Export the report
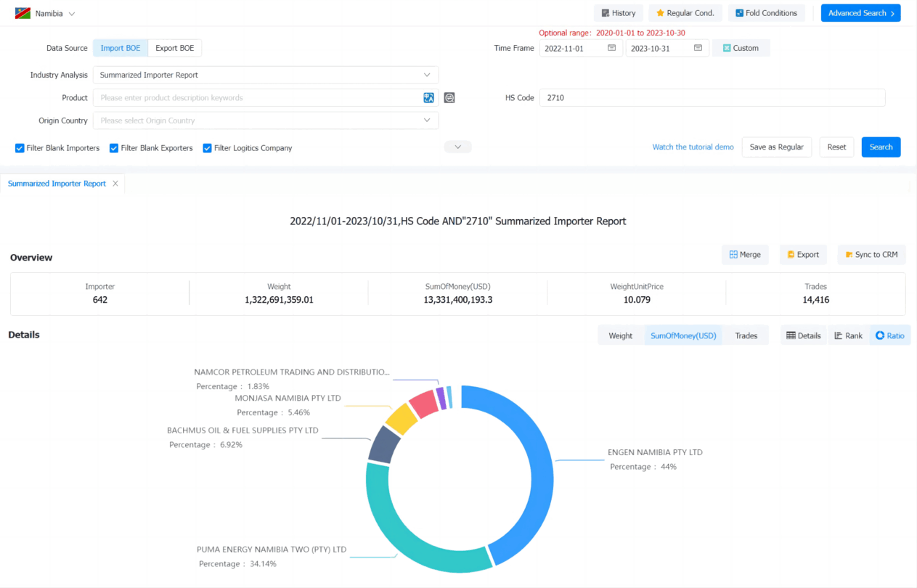Image resolution: width=917 pixels, height=588 pixels. (x=802, y=255)
